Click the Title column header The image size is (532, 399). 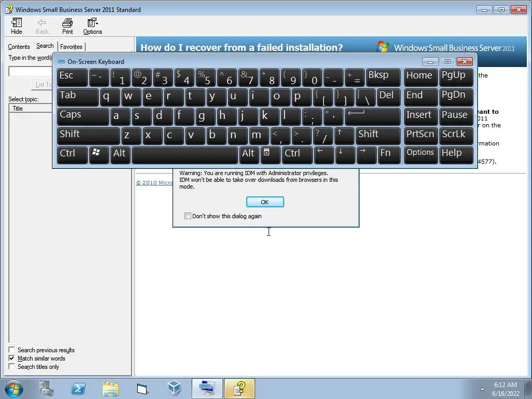point(31,109)
